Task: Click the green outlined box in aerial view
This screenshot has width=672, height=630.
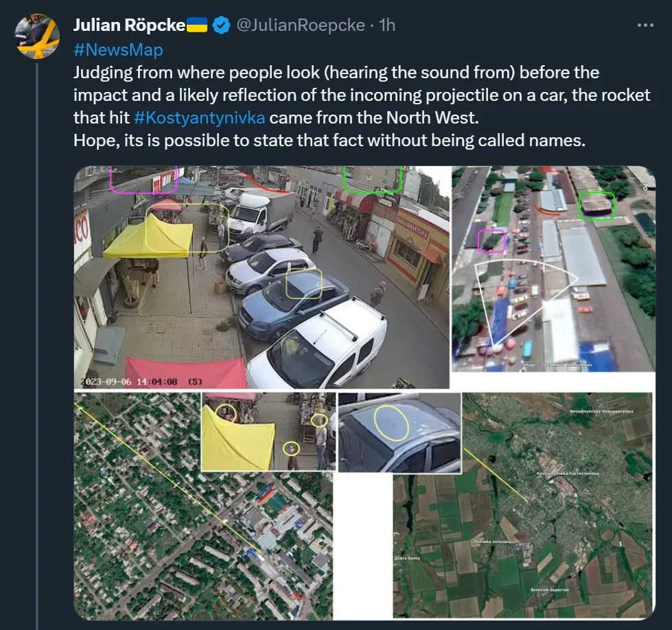Action: 595,205
